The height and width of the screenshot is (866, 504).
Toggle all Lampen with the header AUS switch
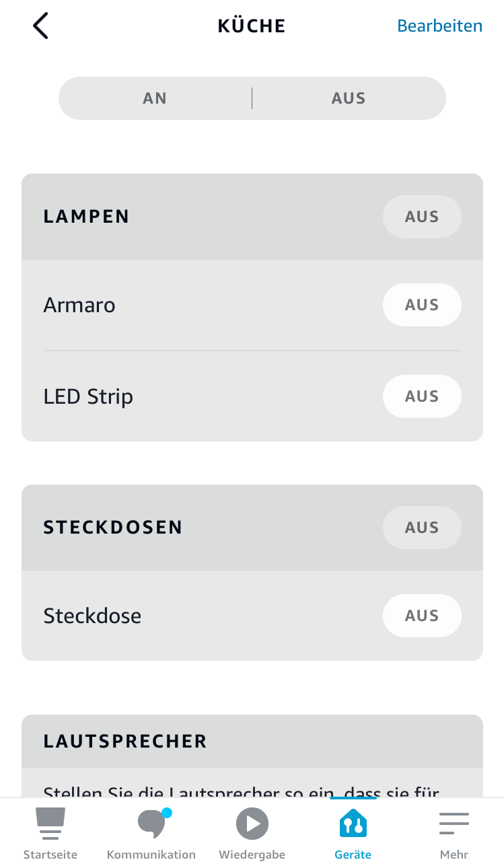click(x=422, y=217)
